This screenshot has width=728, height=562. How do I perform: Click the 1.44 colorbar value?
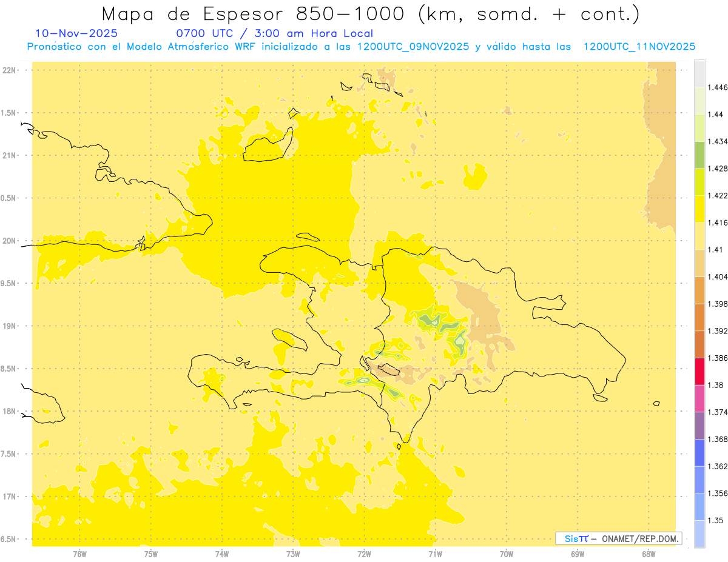click(715, 115)
